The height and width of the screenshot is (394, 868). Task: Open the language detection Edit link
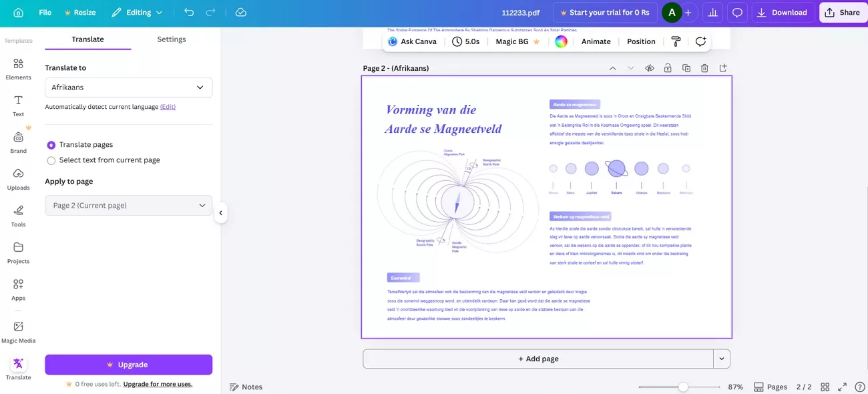tap(168, 106)
